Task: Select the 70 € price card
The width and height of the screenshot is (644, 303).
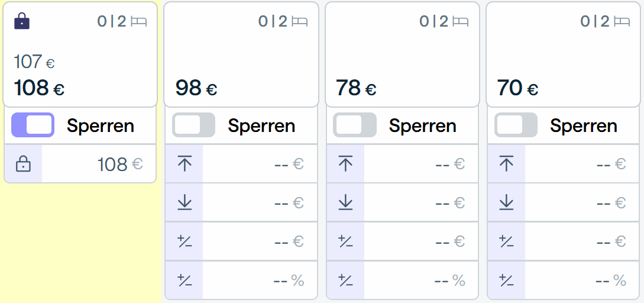Action: (x=564, y=54)
